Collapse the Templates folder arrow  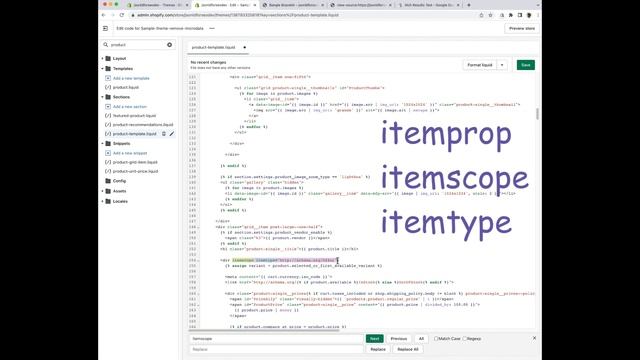(x=102, y=69)
